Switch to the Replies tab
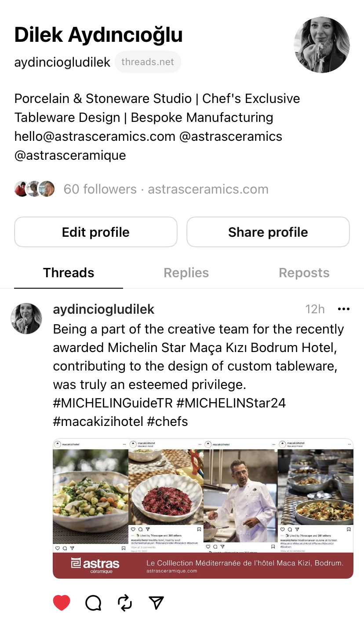The width and height of the screenshot is (364, 620). pyautogui.click(x=186, y=273)
